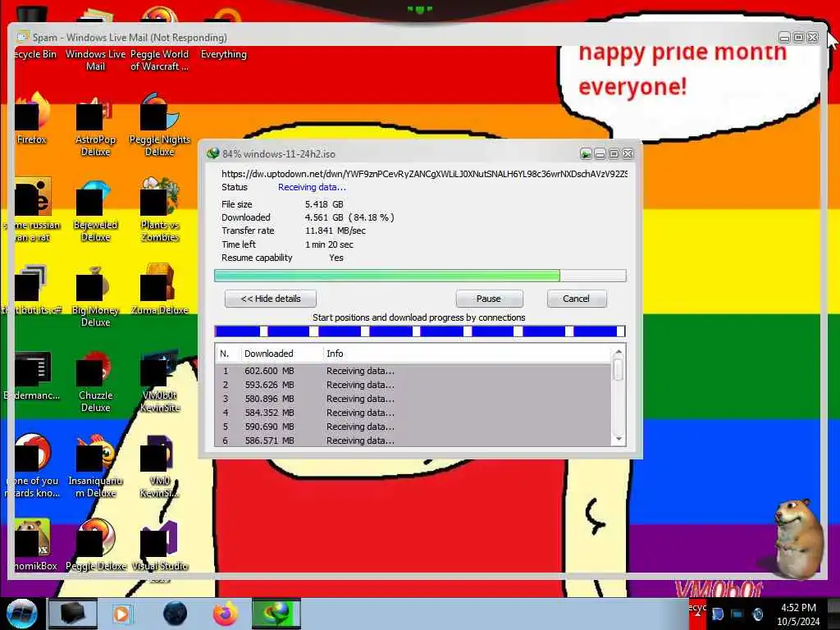Select connection row 602.600 MB
The image size is (840, 630).
click(x=413, y=371)
